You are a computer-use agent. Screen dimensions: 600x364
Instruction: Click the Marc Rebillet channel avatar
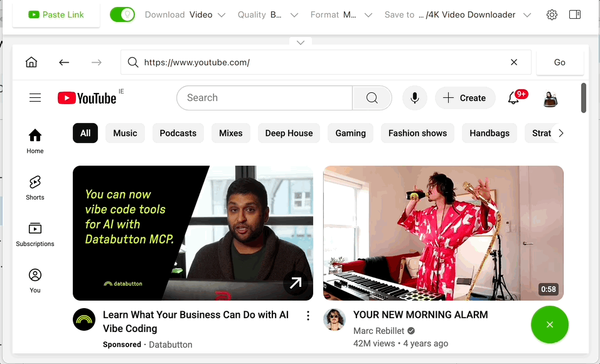(335, 319)
